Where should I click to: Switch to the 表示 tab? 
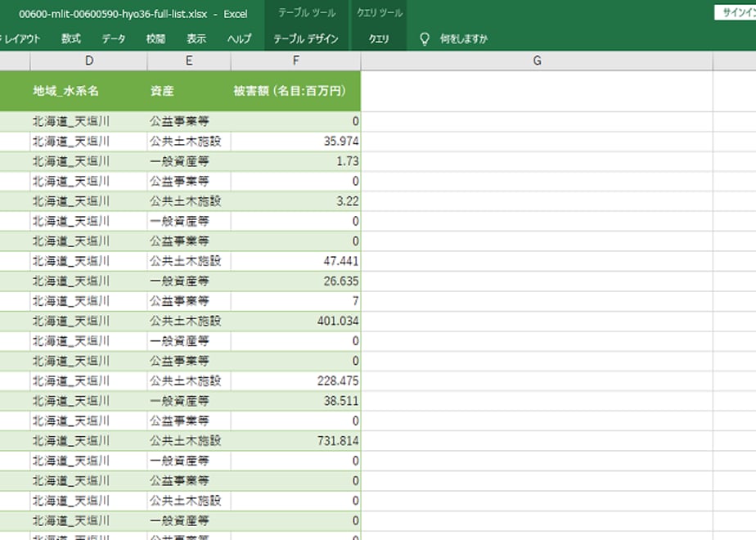pyautogui.click(x=196, y=39)
